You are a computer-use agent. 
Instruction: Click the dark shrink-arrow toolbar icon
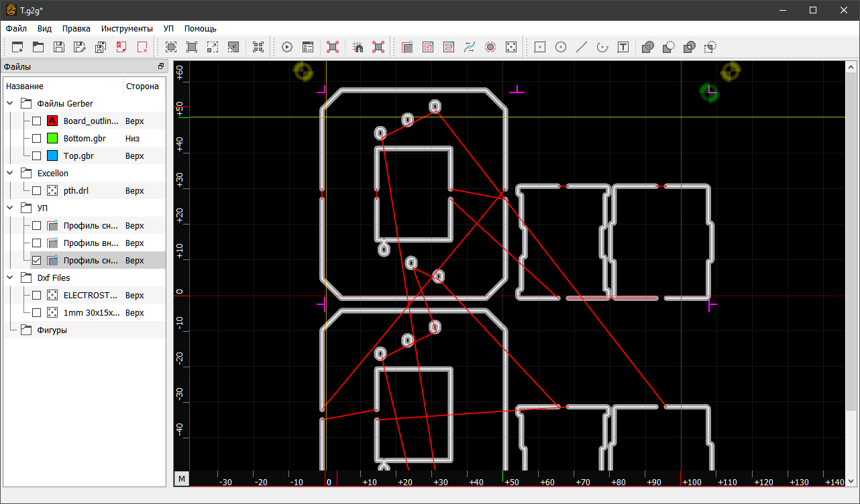[233, 47]
